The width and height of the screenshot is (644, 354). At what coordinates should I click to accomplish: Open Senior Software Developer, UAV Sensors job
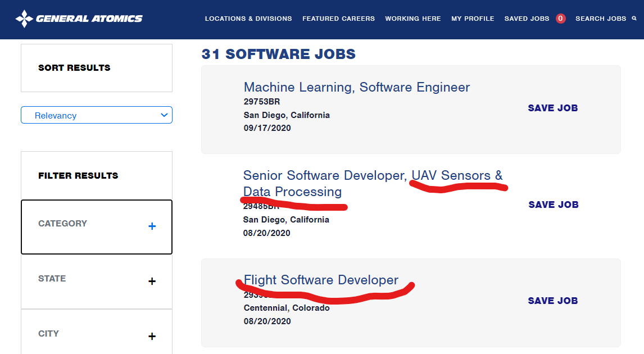pyautogui.click(x=373, y=184)
